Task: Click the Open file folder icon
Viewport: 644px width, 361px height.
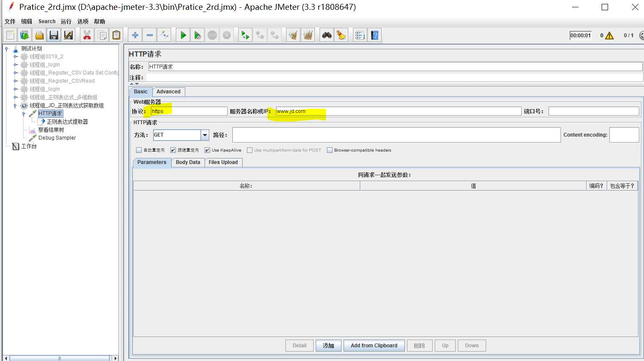Action: pyautogui.click(x=39, y=35)
